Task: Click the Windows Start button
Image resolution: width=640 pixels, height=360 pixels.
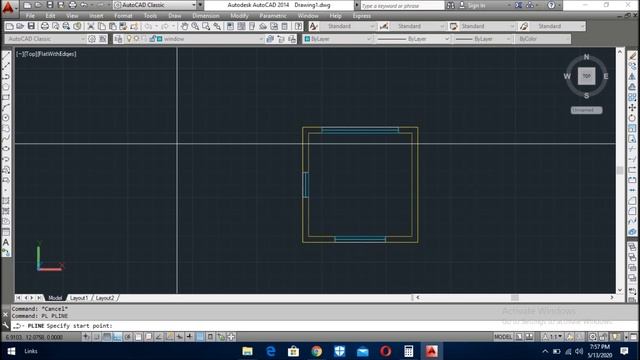Action: click(x=11, y=351)
